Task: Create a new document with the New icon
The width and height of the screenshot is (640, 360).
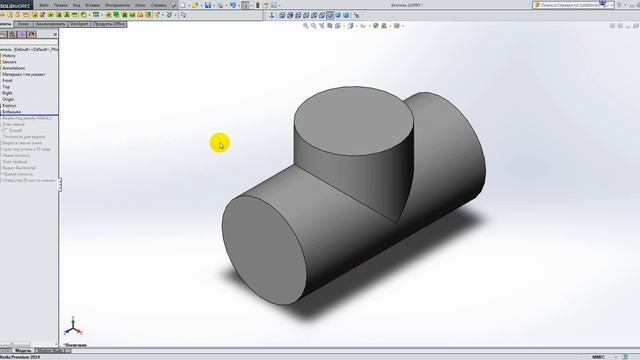Action: pos(182,5)
